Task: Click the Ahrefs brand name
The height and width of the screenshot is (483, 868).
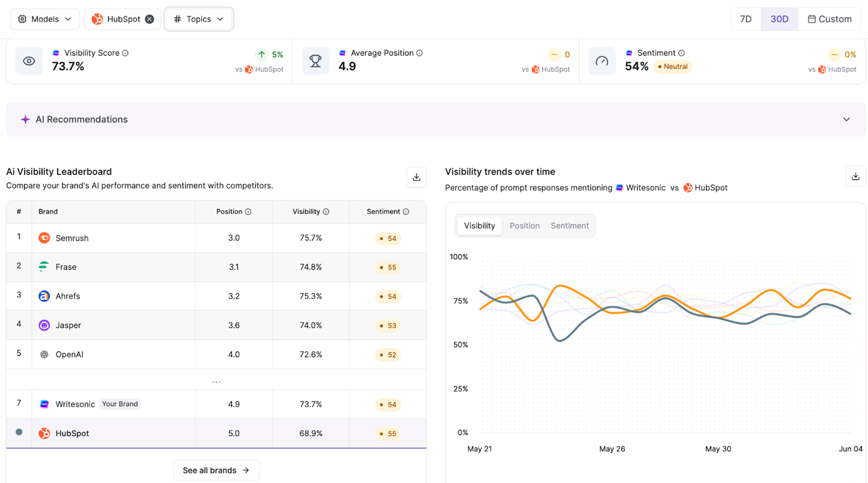Action: coord(68,296)
